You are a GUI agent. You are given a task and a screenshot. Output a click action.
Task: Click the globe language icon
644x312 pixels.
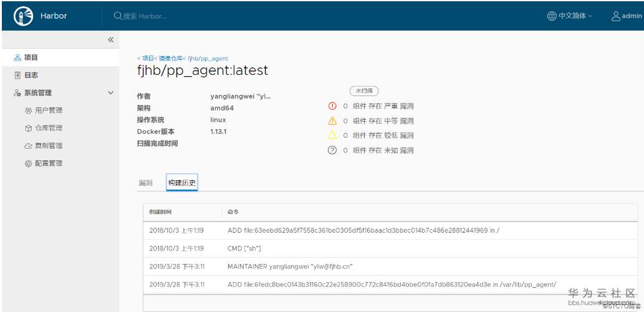[x=552, y=16]
